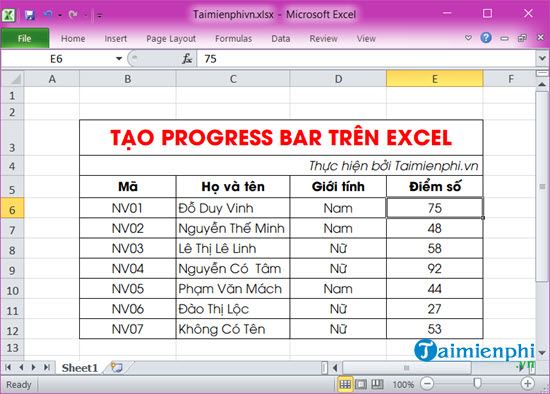This screenshot has width=550, height=394.
Task: Click the cell Thực hiện bởi Taimienphi.vn
Action: click(x=281, y=166)
